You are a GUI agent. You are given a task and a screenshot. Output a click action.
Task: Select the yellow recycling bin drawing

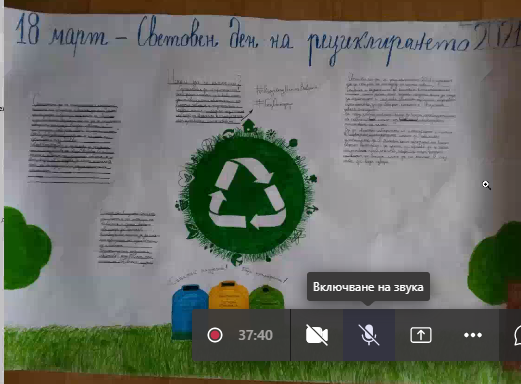pyautogui.click(x=229, y=295)
